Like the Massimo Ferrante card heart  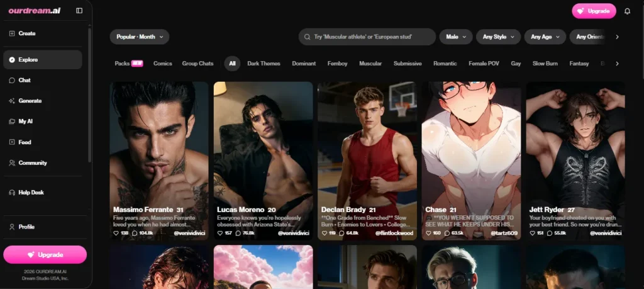[116, 233]
